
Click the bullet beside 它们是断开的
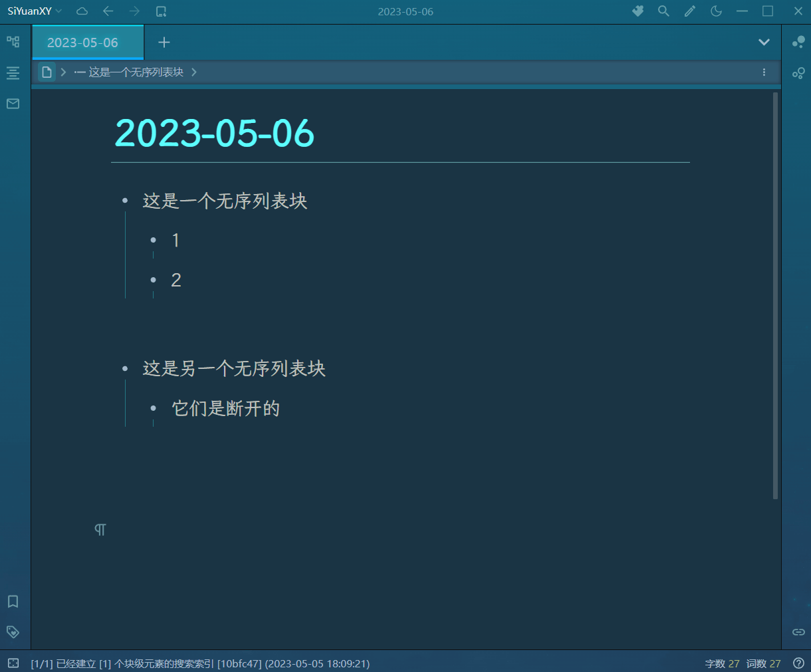point(154,408)
